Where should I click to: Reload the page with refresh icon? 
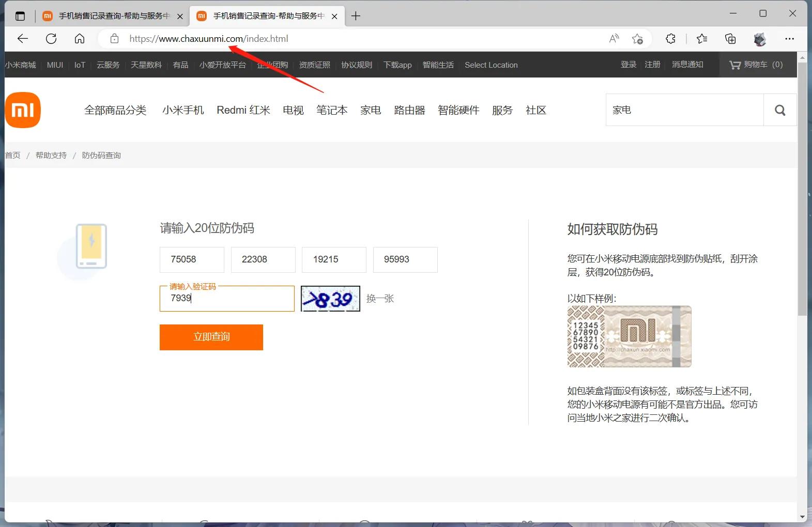(x=51, y=39)
